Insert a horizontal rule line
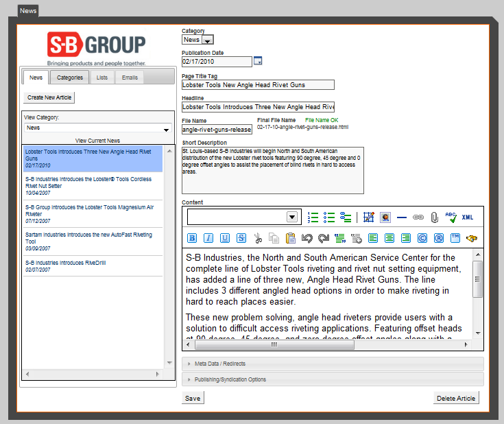The width and height of the screenshot is (504, 424). [x=402, y=217]
